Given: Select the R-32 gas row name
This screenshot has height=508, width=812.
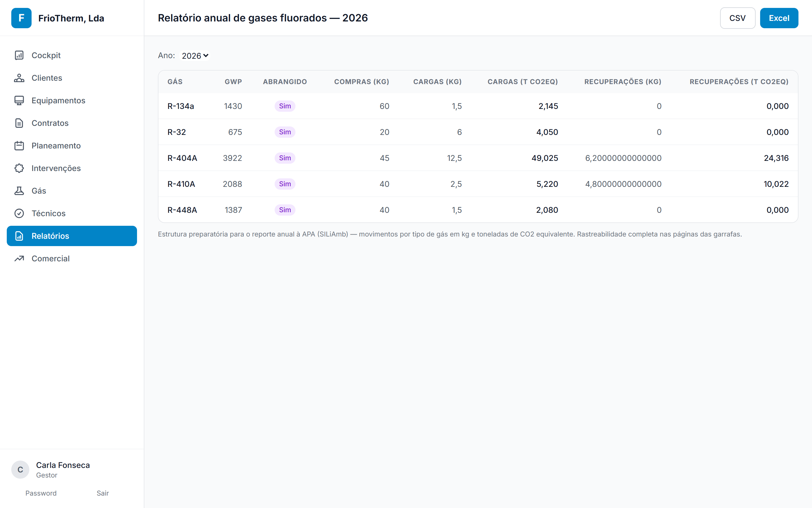Looking at the screenshot, I should [176, 132].
